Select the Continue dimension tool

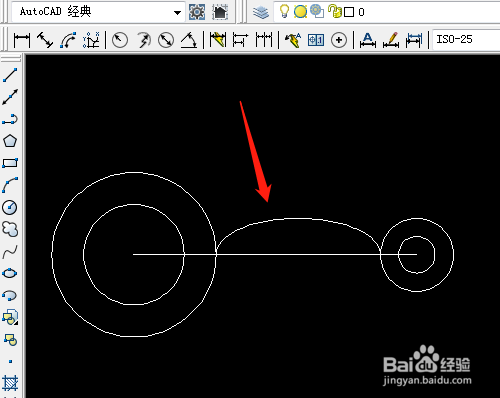click(264, 40)
